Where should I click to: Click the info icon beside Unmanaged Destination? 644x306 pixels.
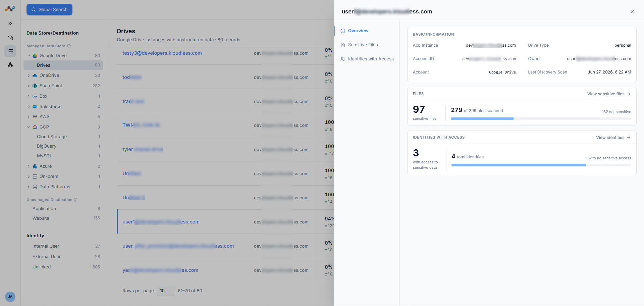(75, 200)
